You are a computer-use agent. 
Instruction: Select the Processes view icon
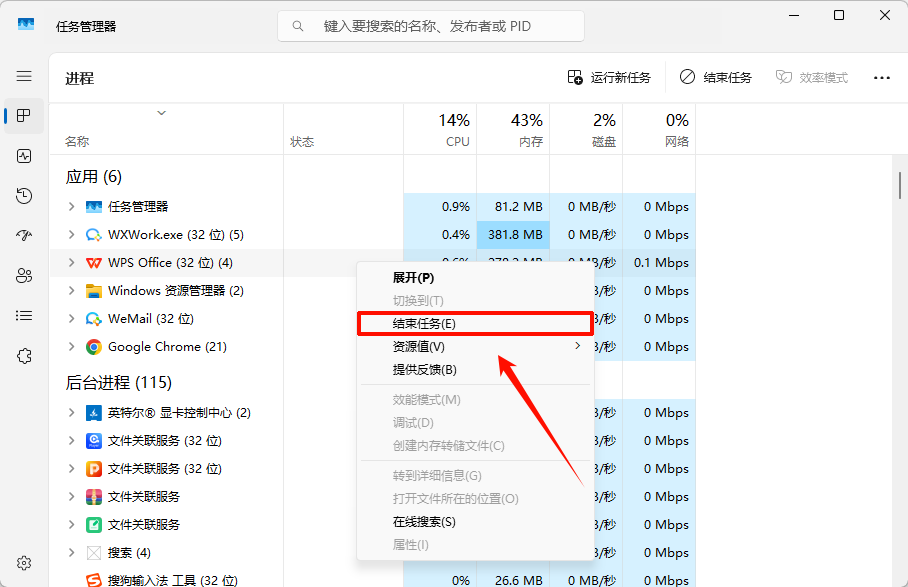click(x=24, y=115)
